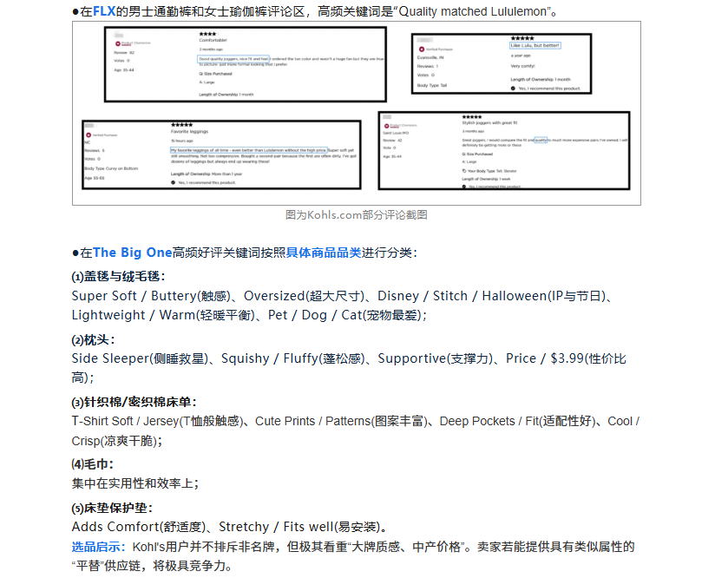Click the caption 图为Kohls.com部分评论截图
Screen dimensions: 728x578
coord(356,214)
